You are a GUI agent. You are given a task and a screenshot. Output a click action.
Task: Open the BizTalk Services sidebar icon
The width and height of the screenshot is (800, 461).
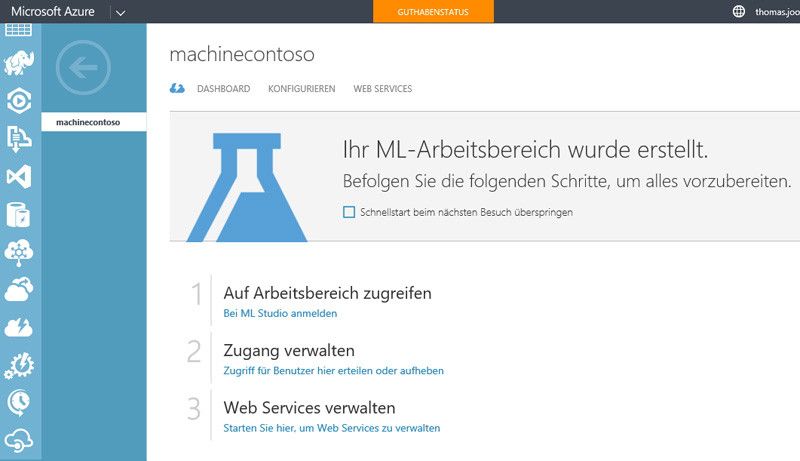coord(19,139)
